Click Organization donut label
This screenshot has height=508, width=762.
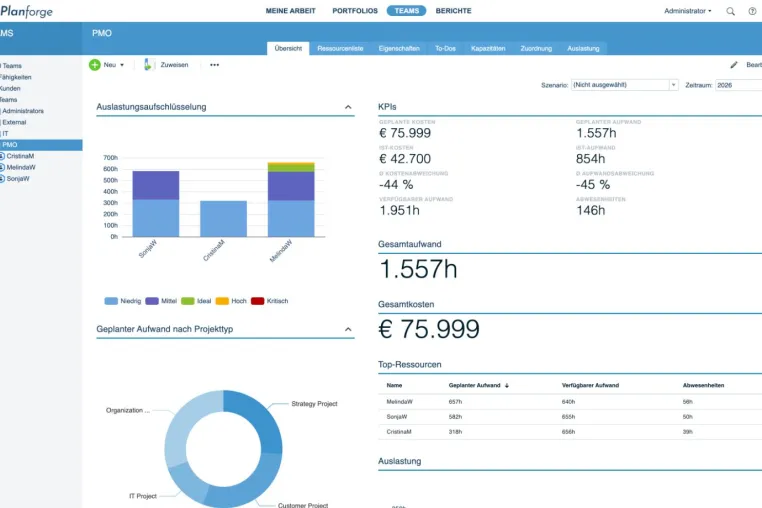(128, 410)
